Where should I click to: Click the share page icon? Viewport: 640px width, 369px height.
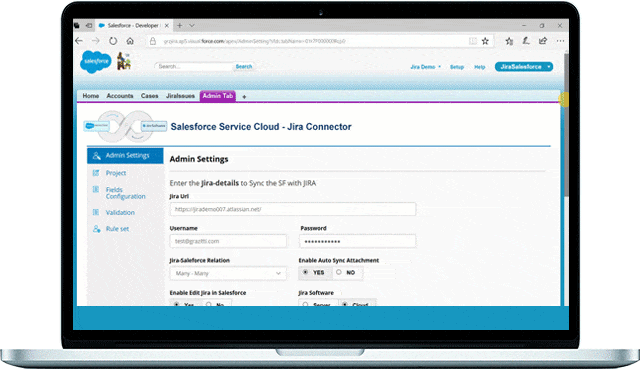tap(543, 41)
